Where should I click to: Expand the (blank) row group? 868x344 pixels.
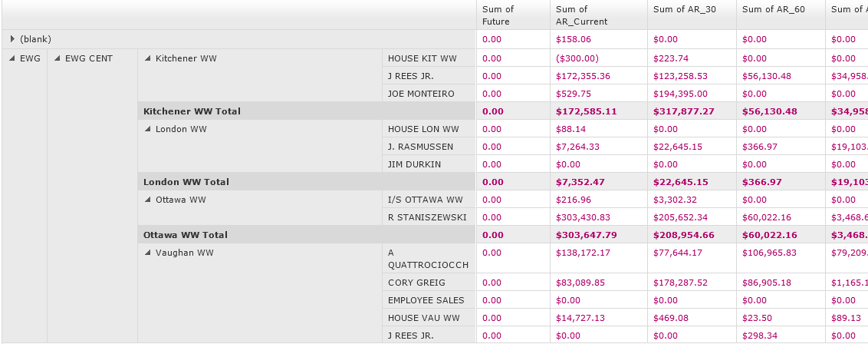point(12,39)
